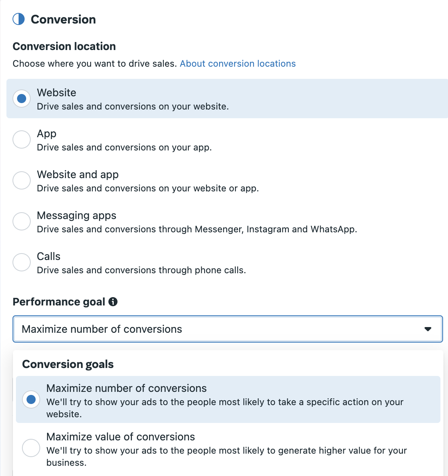Screen dimensions: 448x476
Task: Open the About conversion locations link
Action: pyautogui.click(x=238, y=64)
